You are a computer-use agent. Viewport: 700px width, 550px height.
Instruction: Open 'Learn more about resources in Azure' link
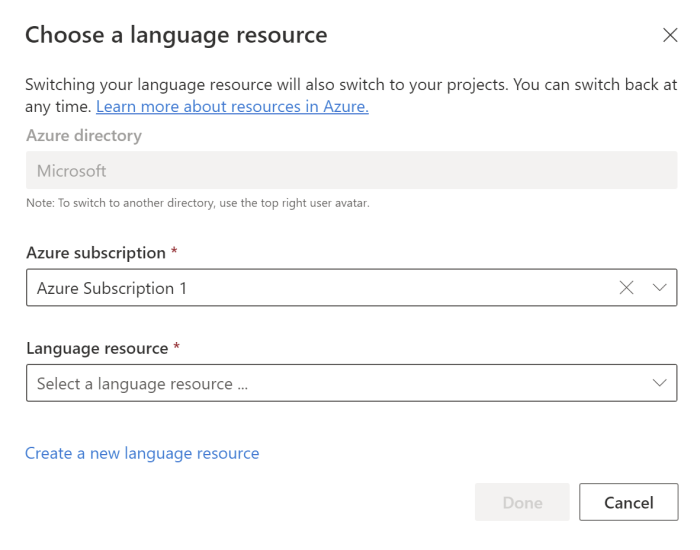(232, 106)
